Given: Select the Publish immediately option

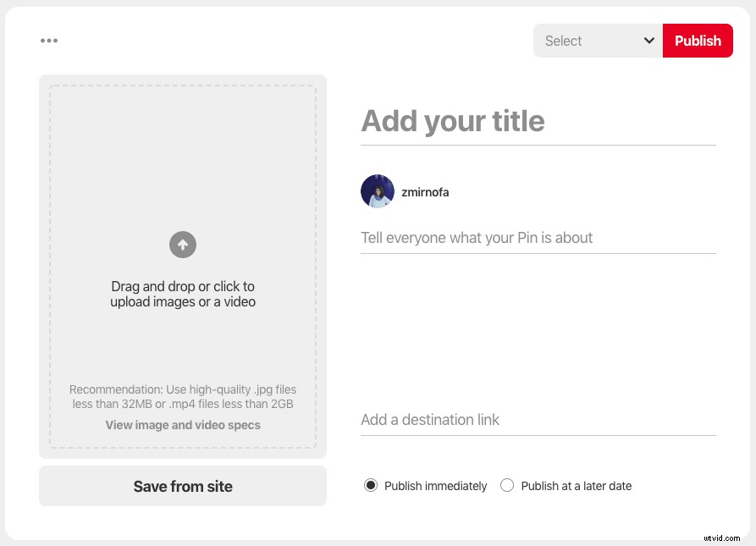Looking at the screenshot, I should pyautogui.click(x=371, y=485).
